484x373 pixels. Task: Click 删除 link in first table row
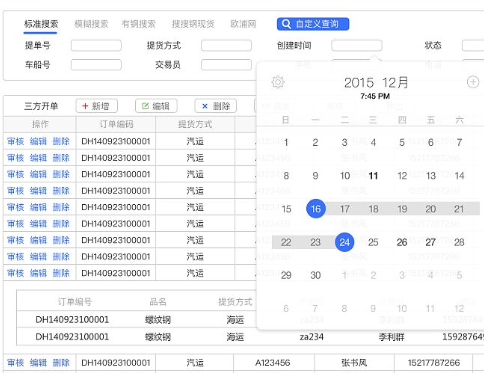tap(61, 141)
